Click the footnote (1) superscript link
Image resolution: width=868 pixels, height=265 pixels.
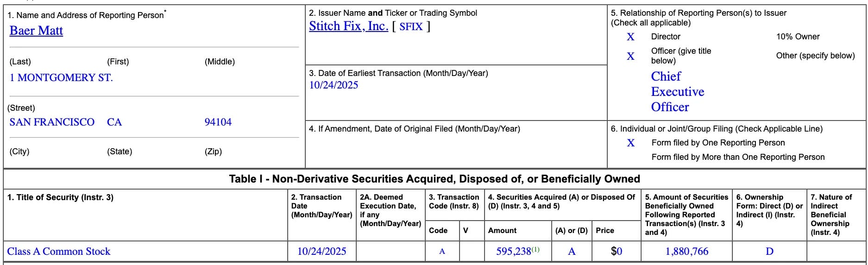coord(535,249)
